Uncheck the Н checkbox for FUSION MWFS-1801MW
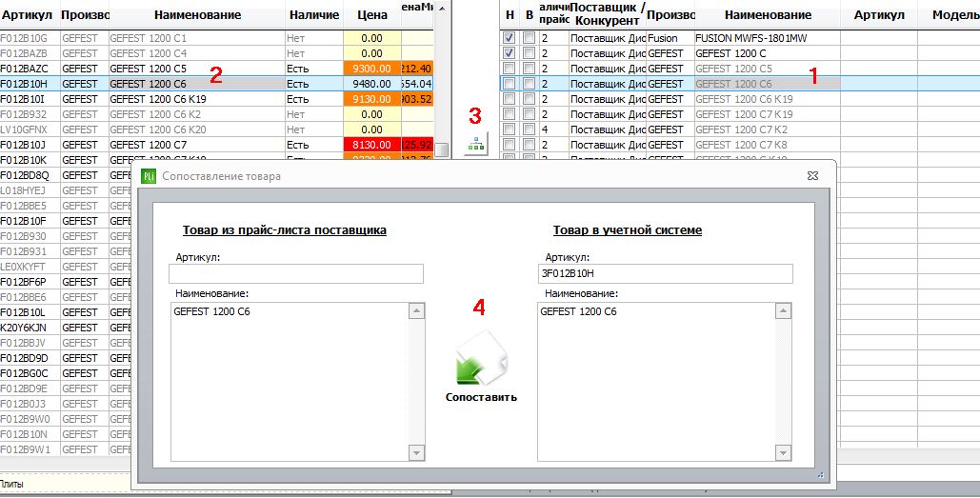Viewport: 980px width, 498px height. coord(510,38)
